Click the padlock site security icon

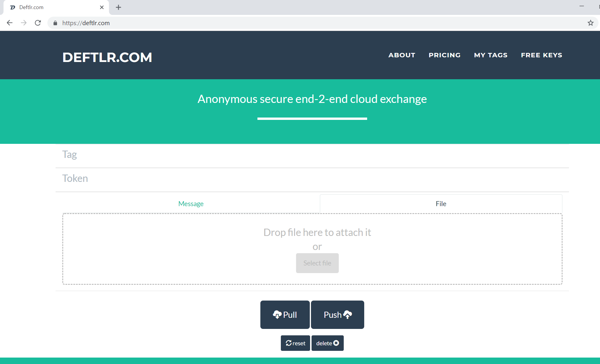[x=55, y=23]
